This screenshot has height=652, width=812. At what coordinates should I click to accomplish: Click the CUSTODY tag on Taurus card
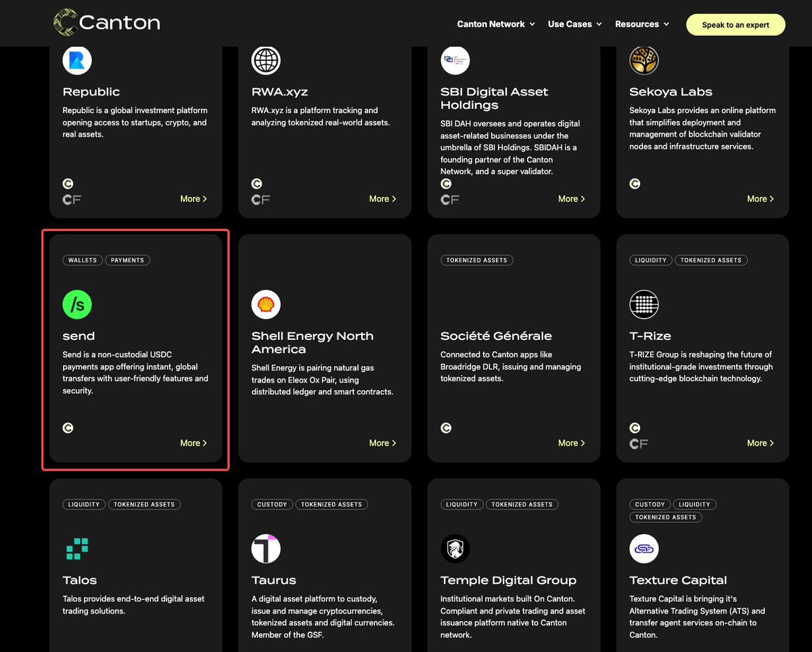[272, 504]
